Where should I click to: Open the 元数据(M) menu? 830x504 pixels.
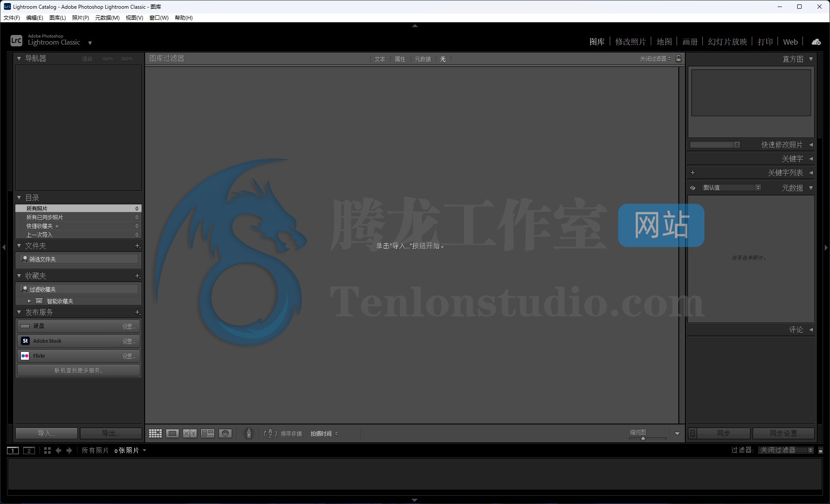[x=107, y=18]
